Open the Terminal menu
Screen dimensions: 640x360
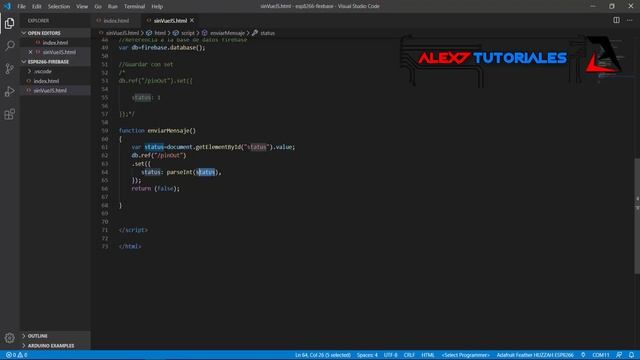134,7
